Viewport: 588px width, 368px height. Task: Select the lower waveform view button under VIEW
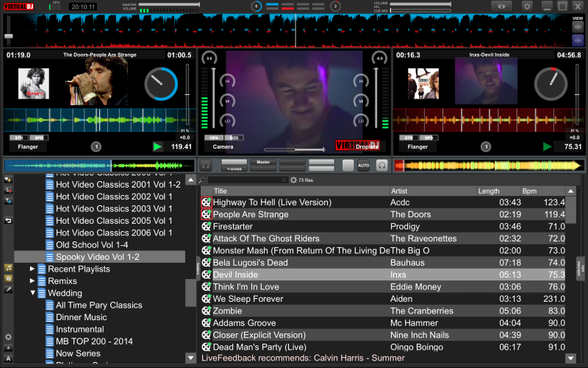coord(578,40)
